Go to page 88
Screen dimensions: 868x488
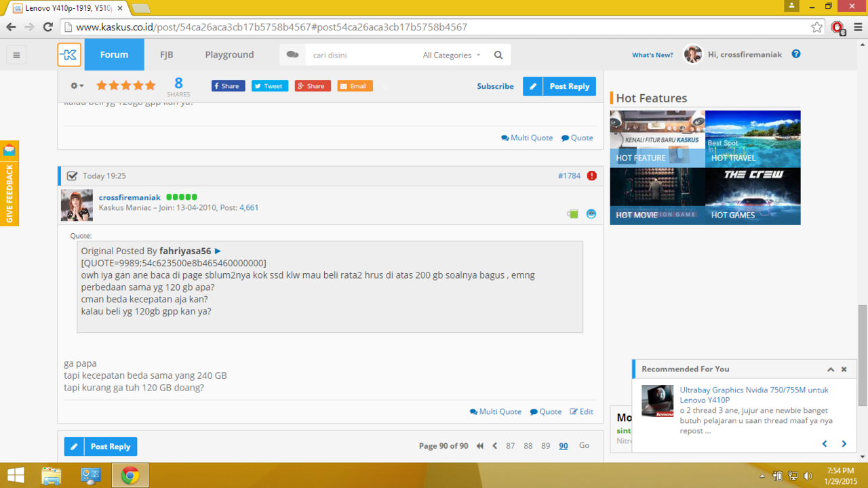tap(528, 446)
